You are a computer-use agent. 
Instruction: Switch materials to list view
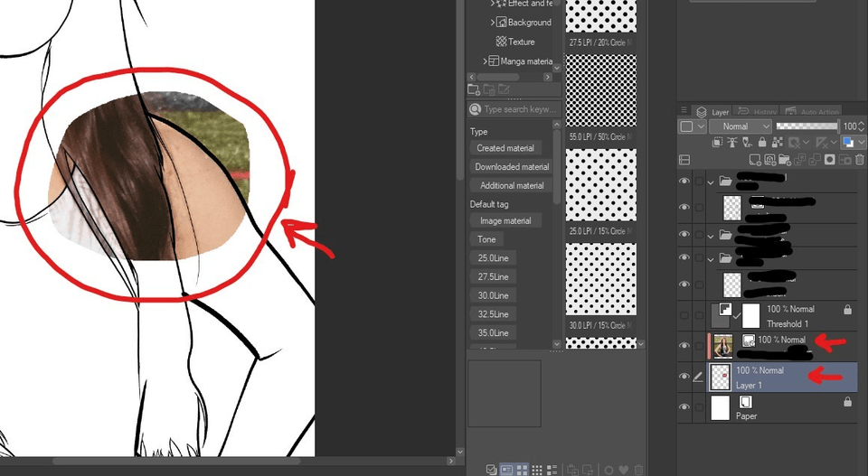552,470
